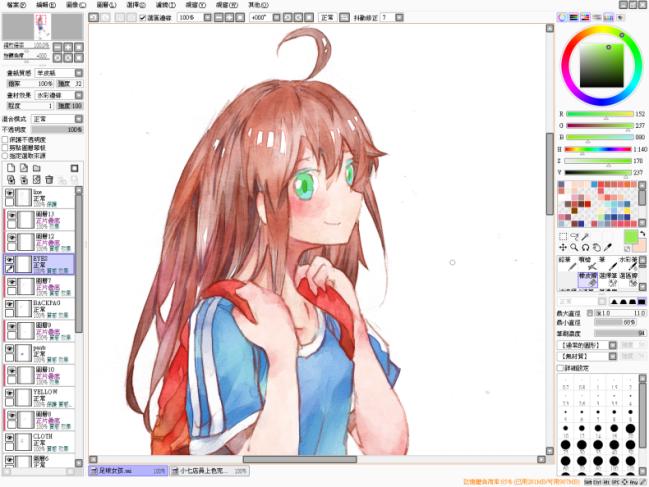Select the layer named 圖層10
Screen dimensions: 649x487
(x=39, y=375)
